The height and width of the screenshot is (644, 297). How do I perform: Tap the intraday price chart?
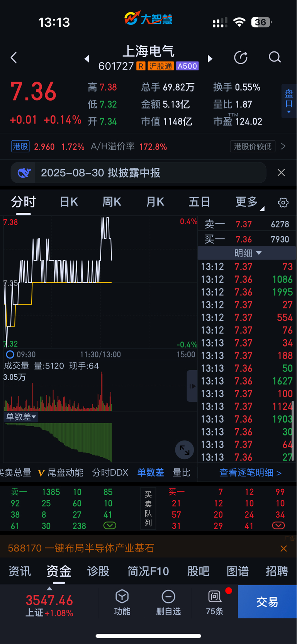(100, 282)
